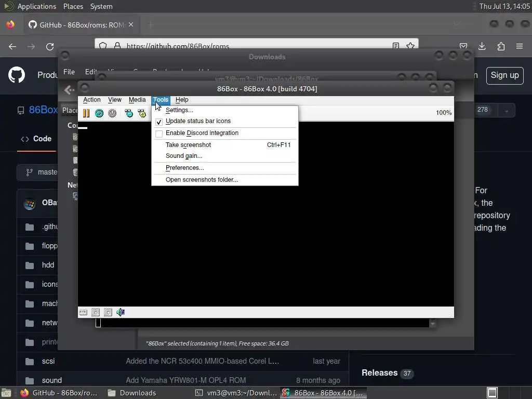Click the speaker sound icon in 86Box status bar
Screen dimensions: 532x399
coord(121,312)
